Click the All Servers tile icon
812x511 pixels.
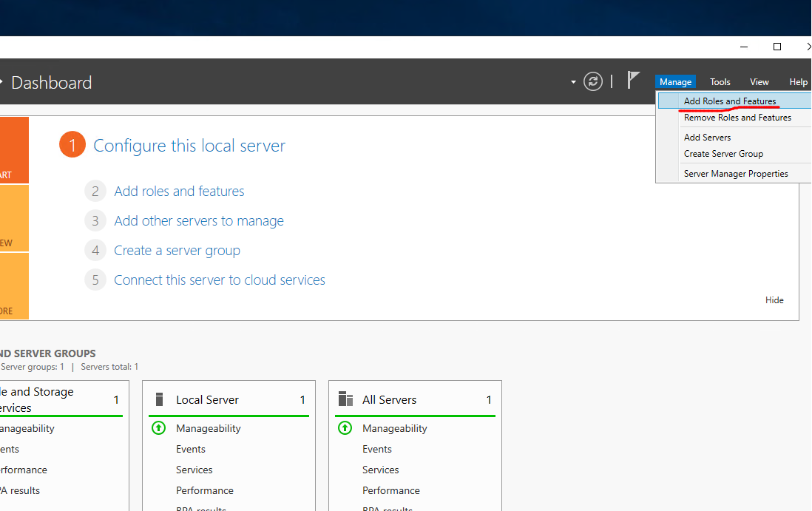coord(345,399)
